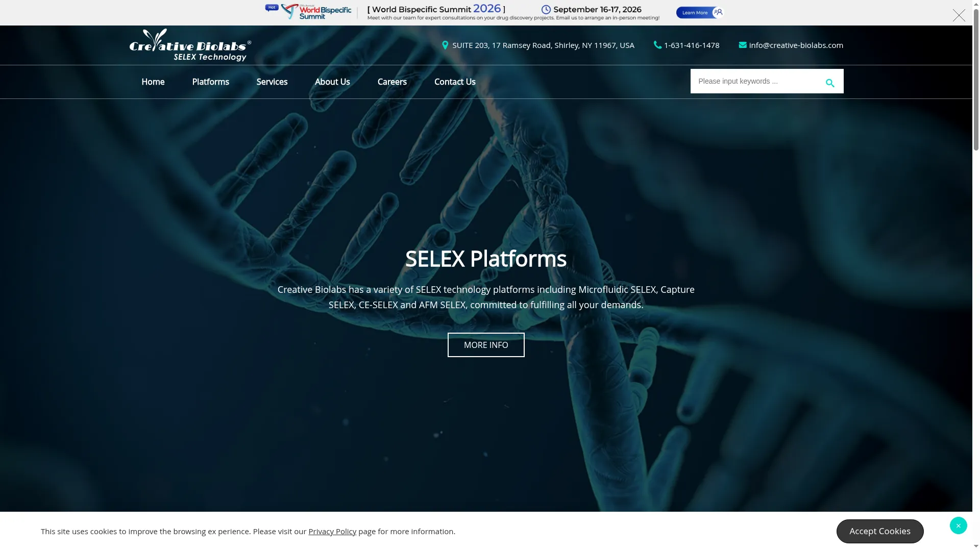Click the World Bispecific Summit logo in the banner

click(315, 12)
